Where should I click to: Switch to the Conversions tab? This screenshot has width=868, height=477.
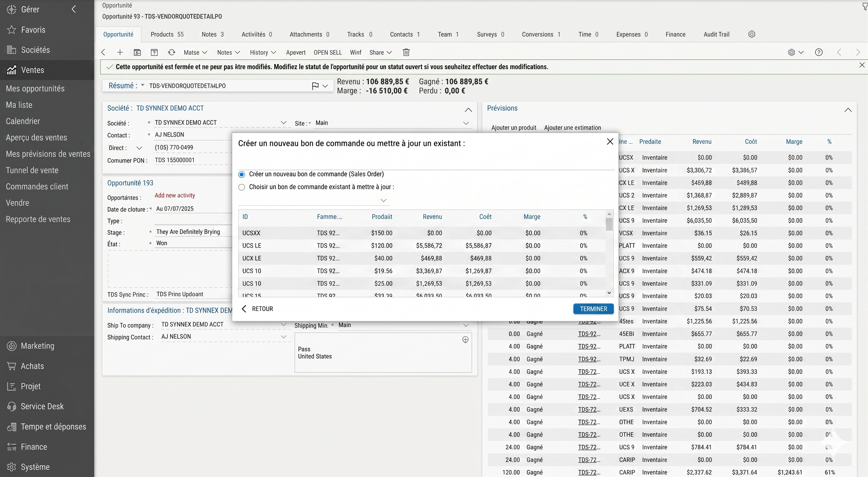(541, 34)
